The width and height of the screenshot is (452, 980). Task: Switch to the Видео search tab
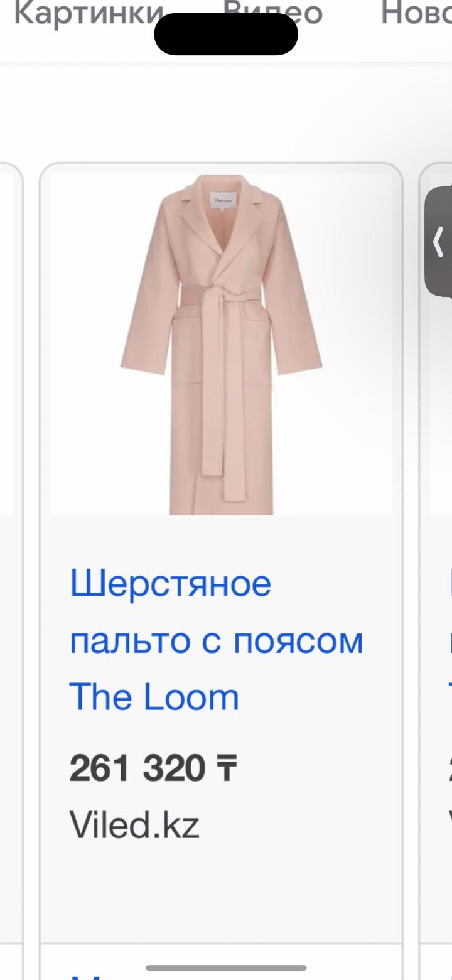[x=272, y=14]
